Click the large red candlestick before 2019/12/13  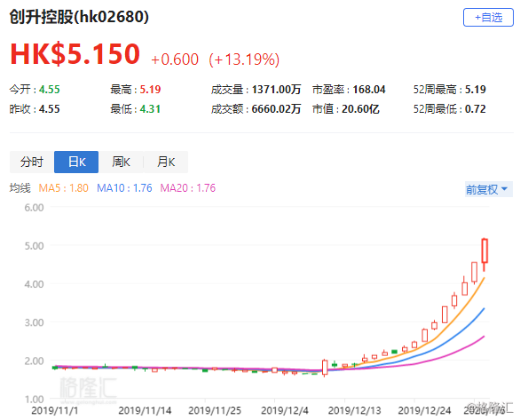point(325,368)
